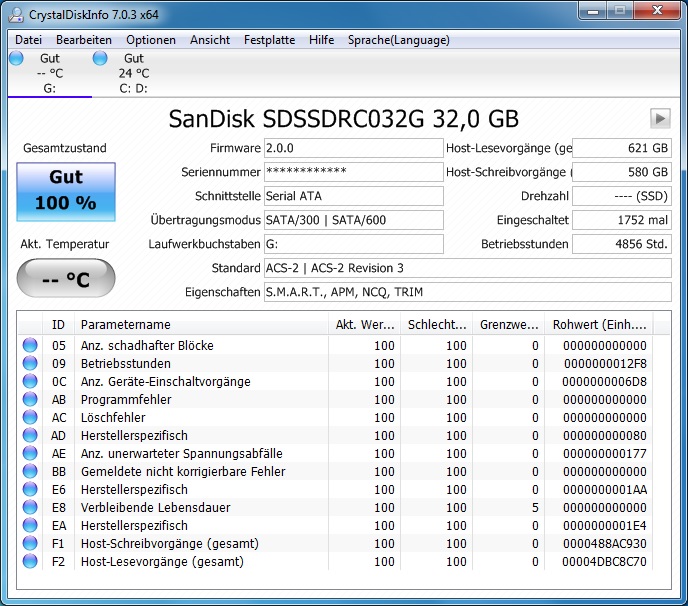Screen dimensions: 688x606
Task: Click the Firmware field 2.0.0
Action: tap(354, 148)
